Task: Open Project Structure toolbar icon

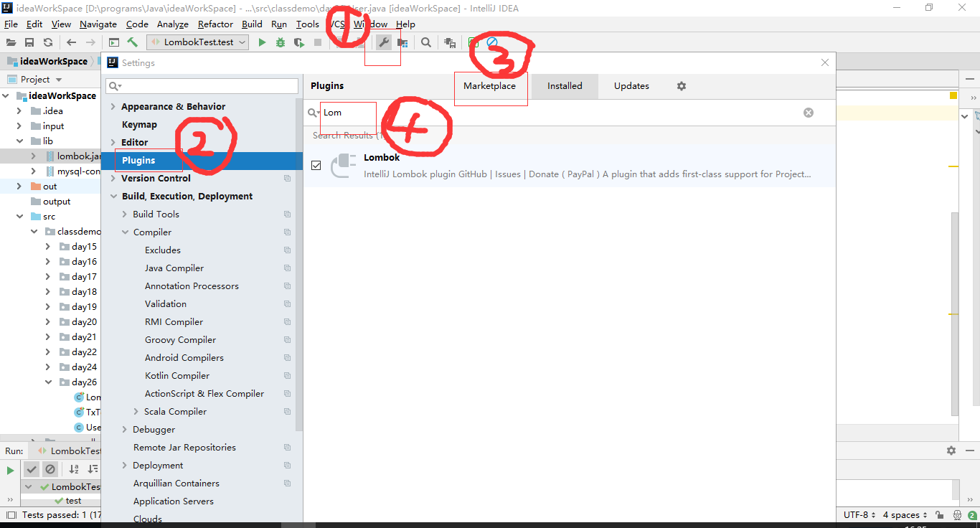Action: pyautogui.click(x=402, y=42)
